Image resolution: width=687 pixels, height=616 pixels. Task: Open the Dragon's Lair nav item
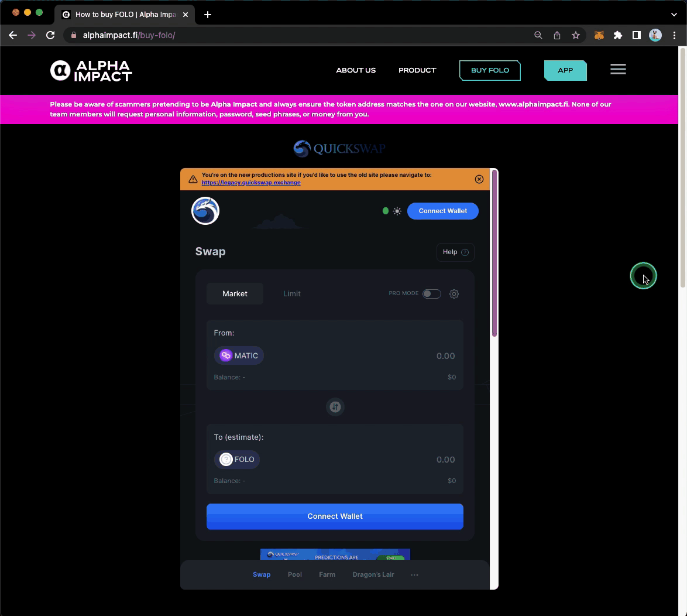[373, 575]
